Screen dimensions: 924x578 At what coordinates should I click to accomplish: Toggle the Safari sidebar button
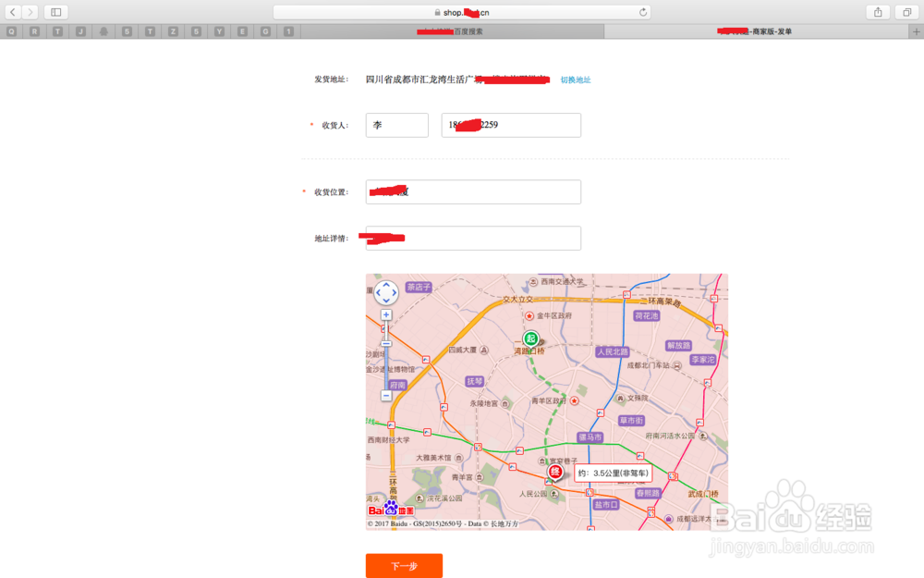[x=56, y=12]
